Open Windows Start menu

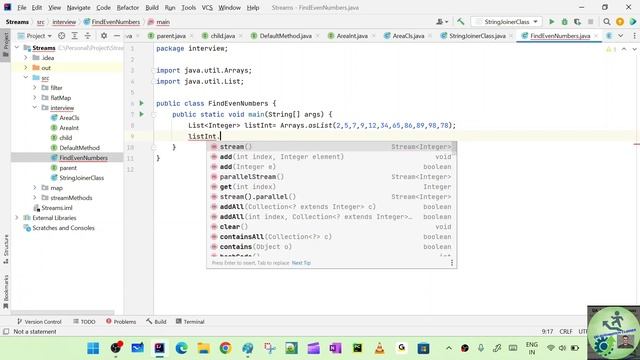point(93,348)
